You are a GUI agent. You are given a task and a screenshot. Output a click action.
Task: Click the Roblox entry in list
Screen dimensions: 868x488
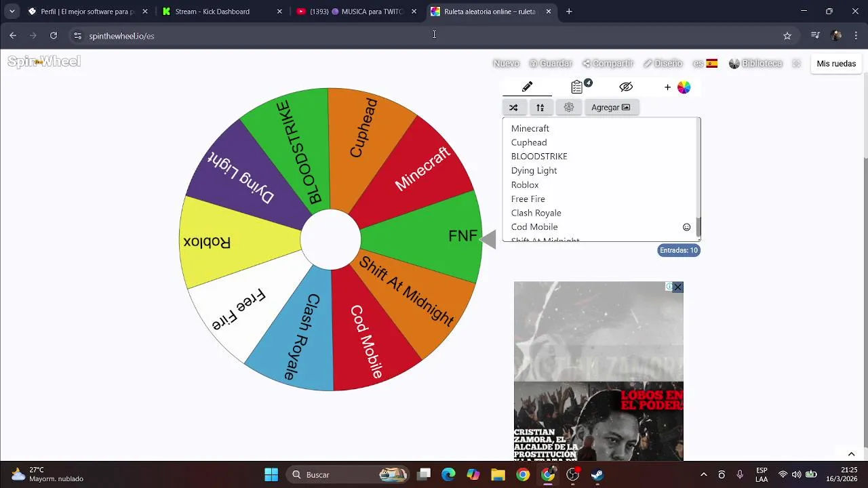525,184
